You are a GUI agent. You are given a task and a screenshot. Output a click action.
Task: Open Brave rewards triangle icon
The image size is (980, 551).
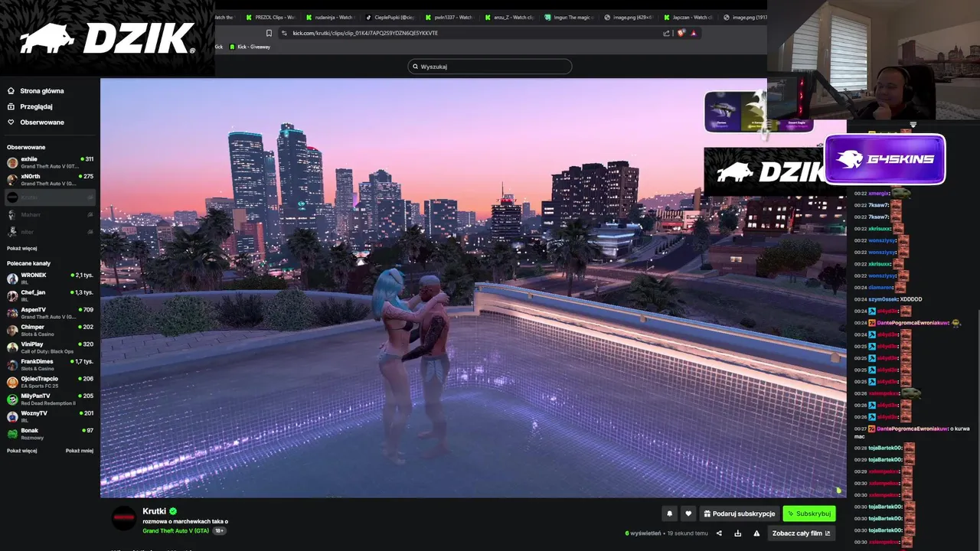694,33
